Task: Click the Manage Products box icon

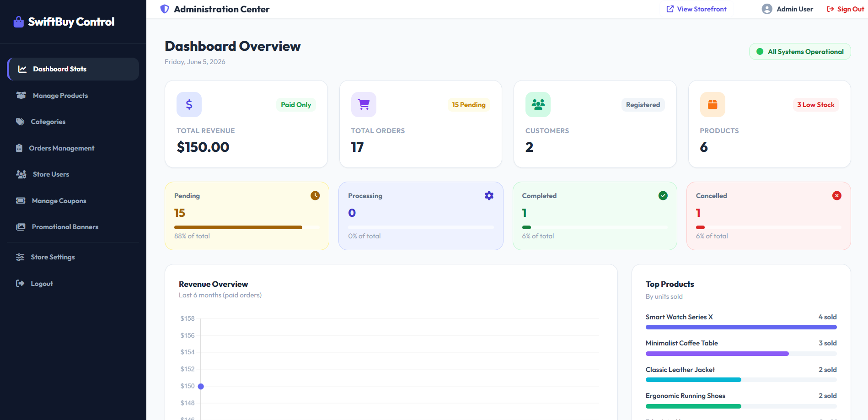Action: click(x=21, y=96)
